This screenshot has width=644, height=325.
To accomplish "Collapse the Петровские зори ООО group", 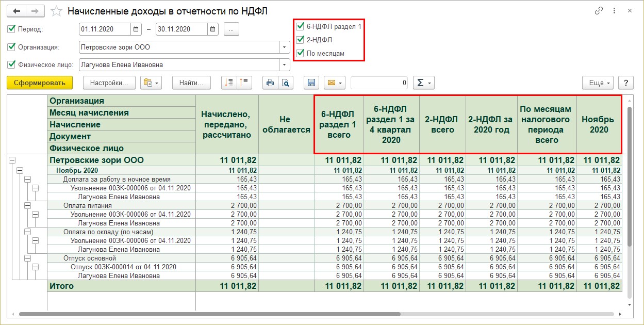I will pos(13,160).
